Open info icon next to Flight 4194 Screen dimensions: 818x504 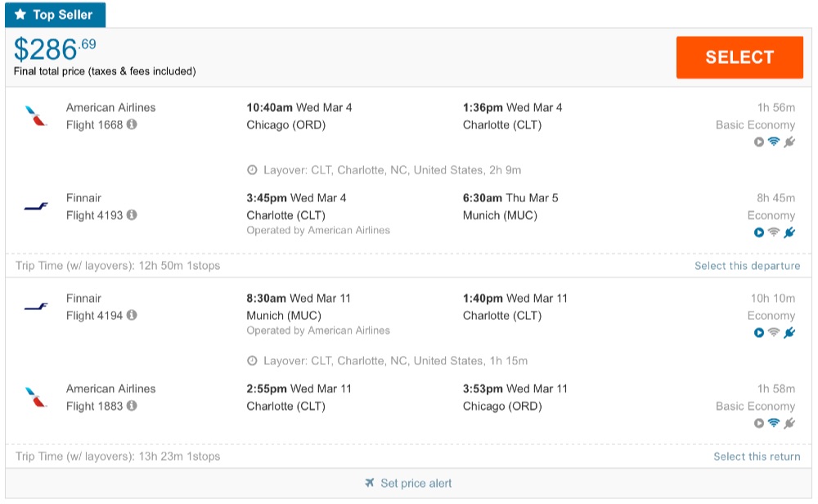[x=132, y=316]
